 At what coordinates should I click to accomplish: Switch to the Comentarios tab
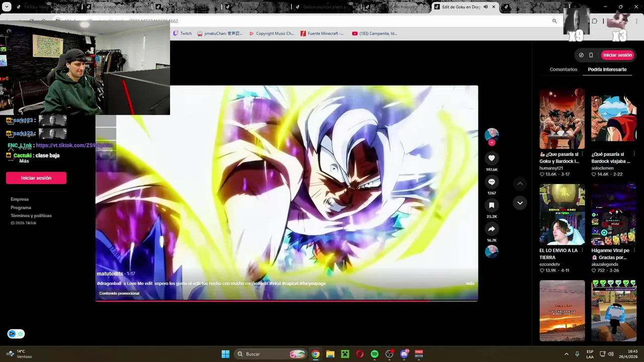563,69
